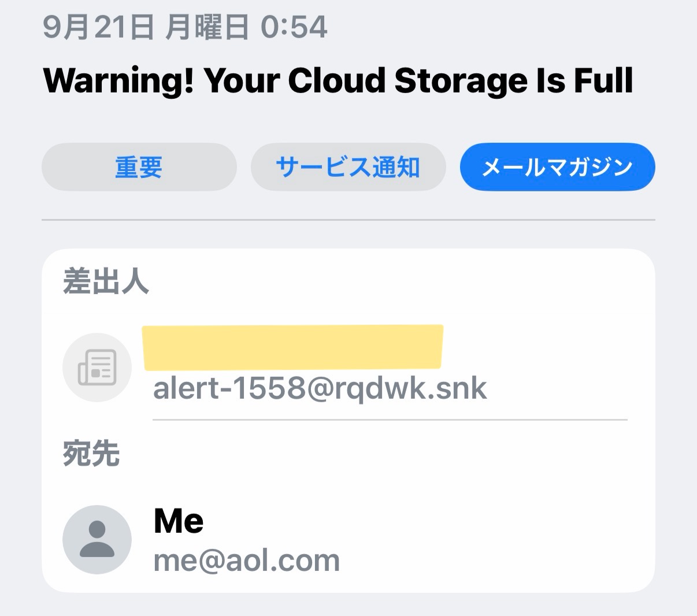Open sender address alert-1558@rqdwk.snk
The height and width of the screenshot is (616, 697).
coord(320,388)
